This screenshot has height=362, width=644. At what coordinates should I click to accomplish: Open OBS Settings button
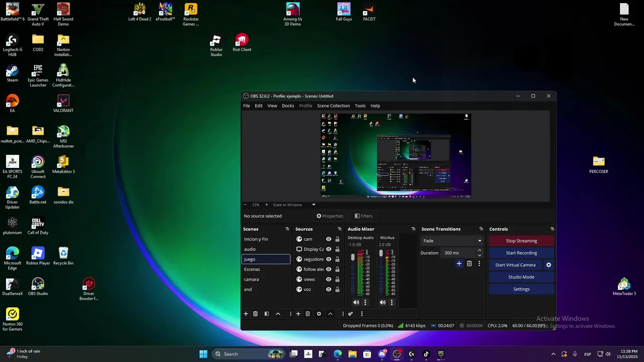(521, 289)
